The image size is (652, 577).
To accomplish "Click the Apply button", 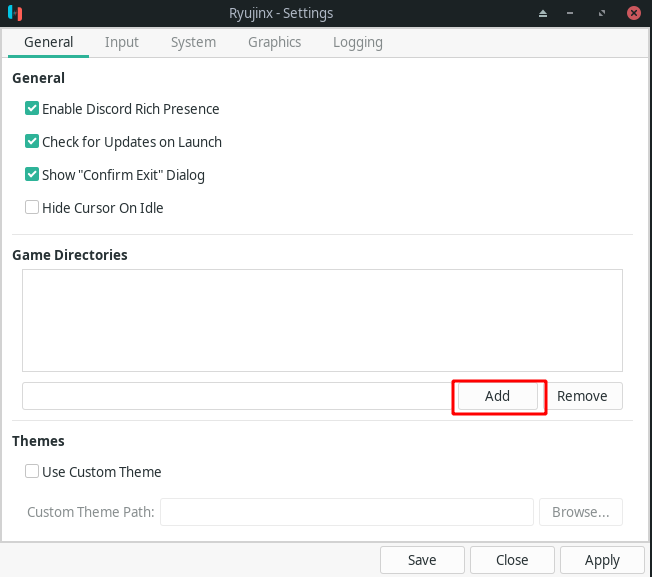I will pos(602,560).
